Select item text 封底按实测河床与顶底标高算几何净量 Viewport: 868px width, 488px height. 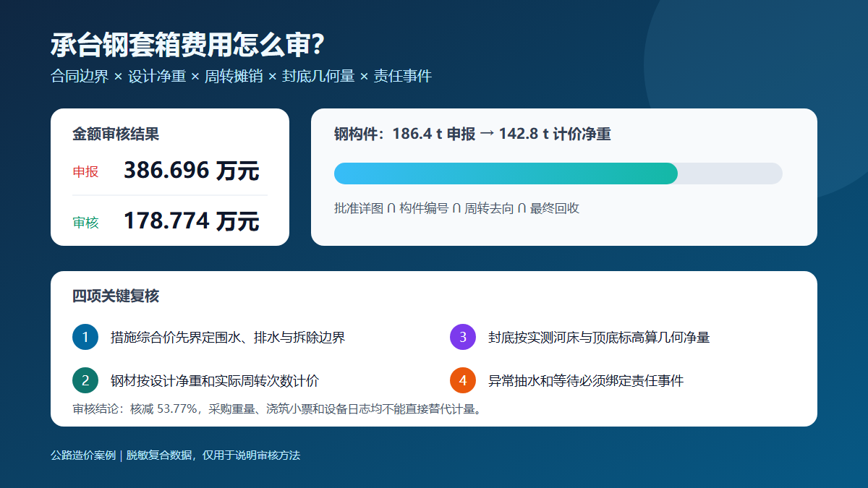599,337
